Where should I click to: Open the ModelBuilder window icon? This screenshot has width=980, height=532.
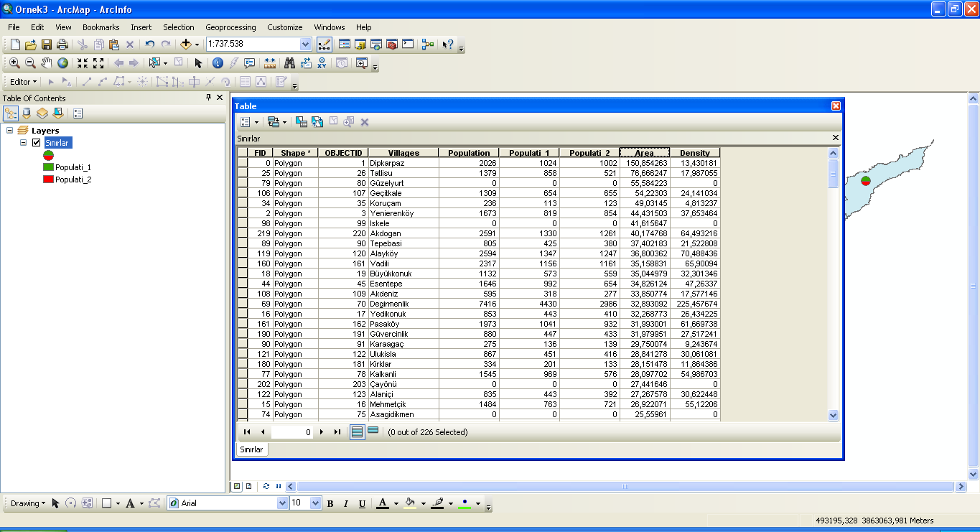(428, 45)
